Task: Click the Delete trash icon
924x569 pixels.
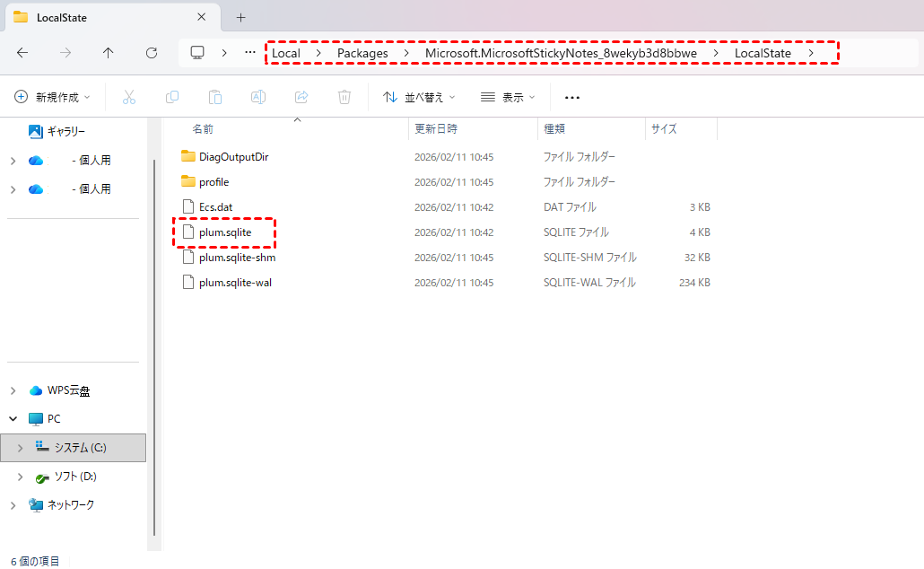Action: coord(344,97)
